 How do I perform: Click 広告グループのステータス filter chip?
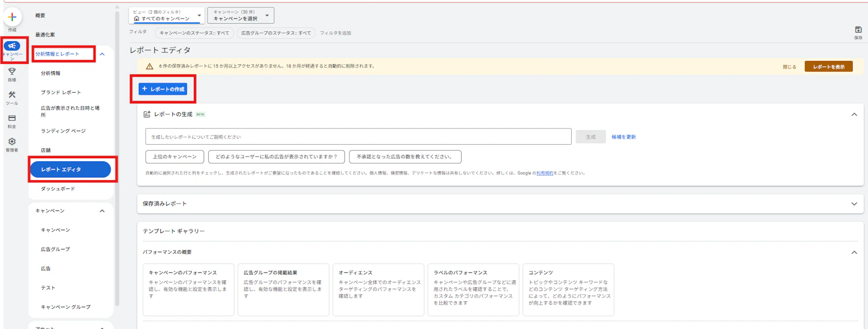pyautogui.click(x=276, y=33)
